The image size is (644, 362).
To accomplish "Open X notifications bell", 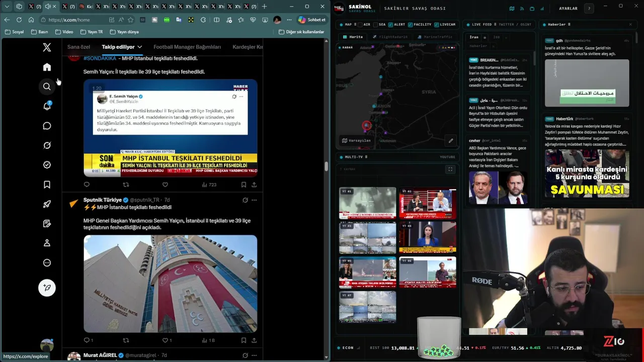I will (x=47, y=106).
